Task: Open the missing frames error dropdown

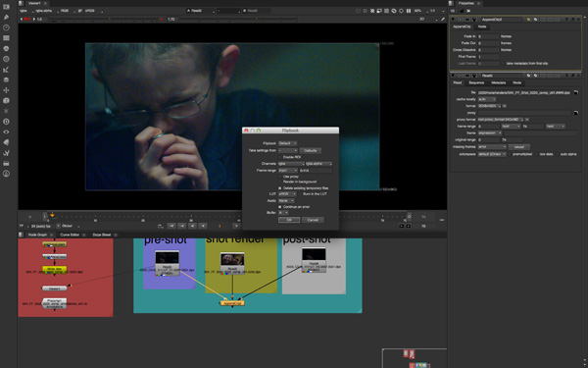Action: pyautogui.click(x=492, y=147)
